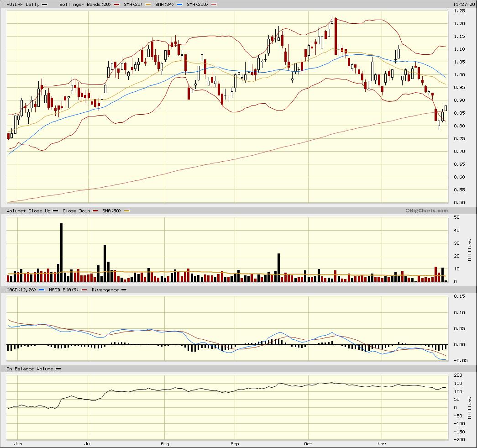
Task: Click the 0.50 price axis label
Action: point(459,202)
